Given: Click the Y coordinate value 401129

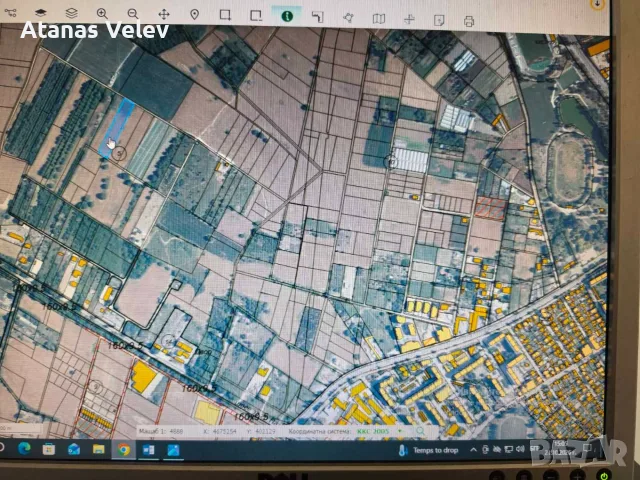Looking at the screenshot, I should pos(267,431).
